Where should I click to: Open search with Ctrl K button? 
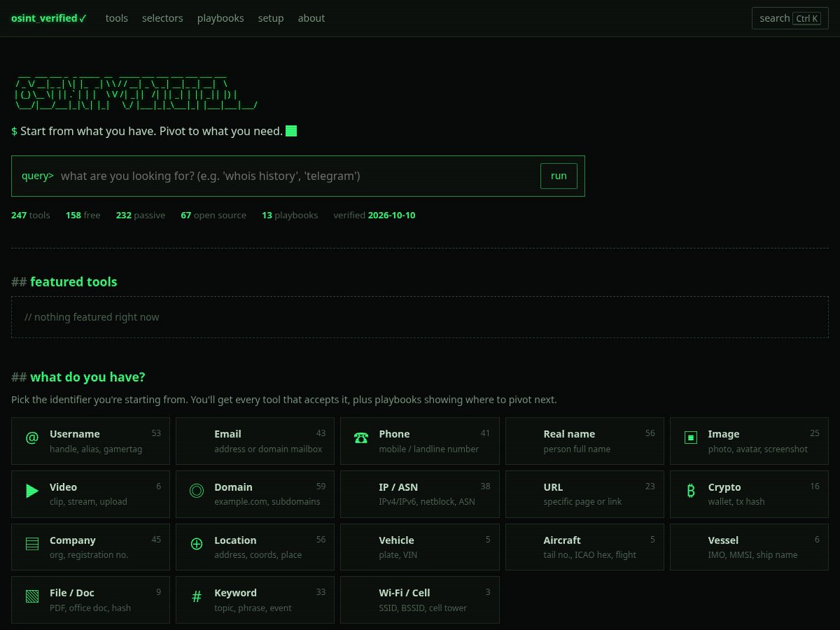[x=790, y=18]
